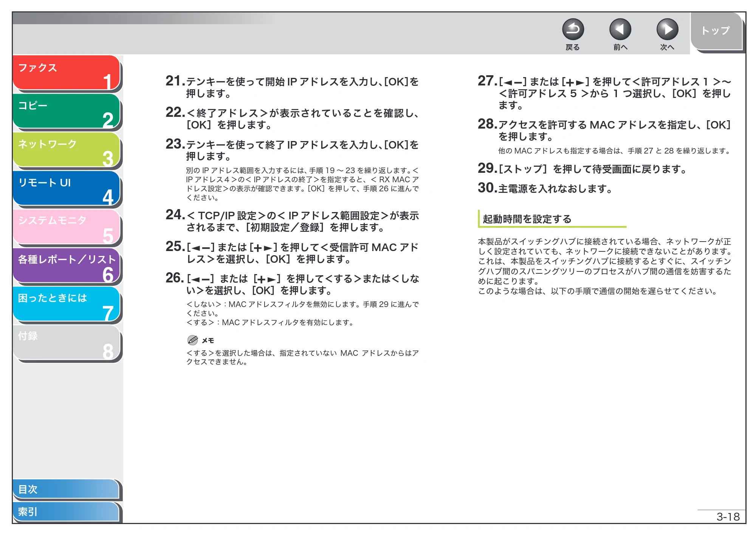The width and height of the screenshot is (756, 535).
Task: Click note text ＜する＞を選択した場合は
Action: pos(302,357)
